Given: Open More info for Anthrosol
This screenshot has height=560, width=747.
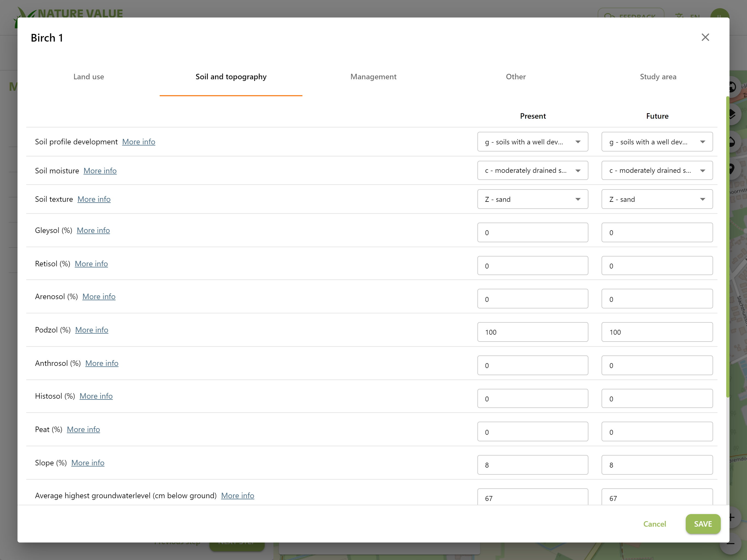Looking at the screenshot, I should (x=102, y=363).
